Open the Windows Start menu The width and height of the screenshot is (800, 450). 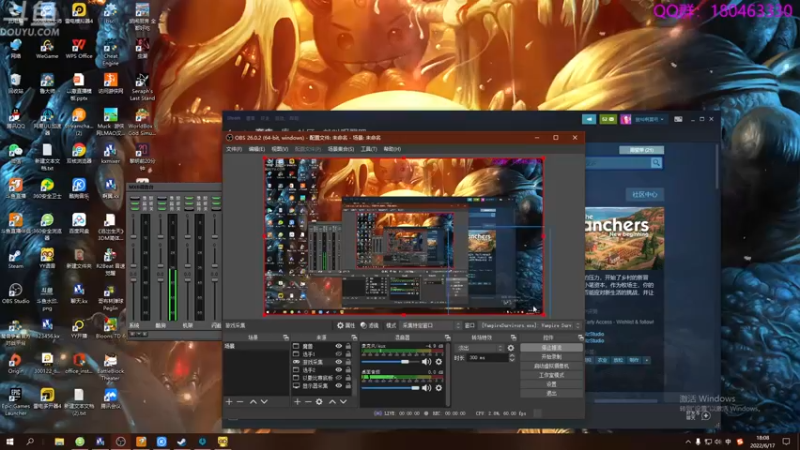[10, 442]
